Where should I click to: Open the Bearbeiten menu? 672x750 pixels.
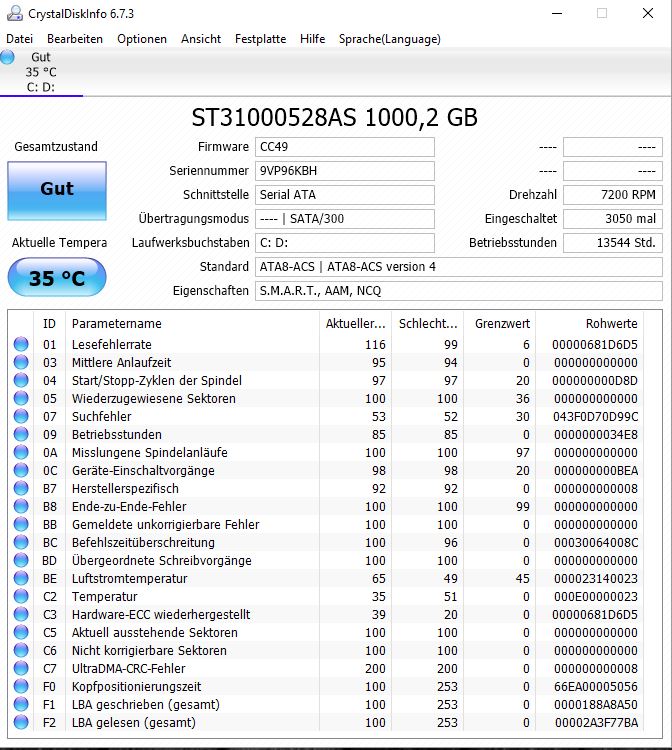[75, 39]
